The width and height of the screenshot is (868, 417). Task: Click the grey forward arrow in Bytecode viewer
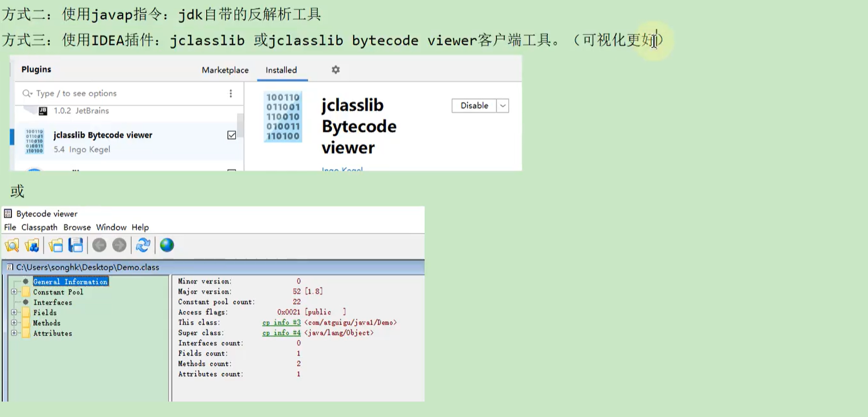(x=119, y=246)
